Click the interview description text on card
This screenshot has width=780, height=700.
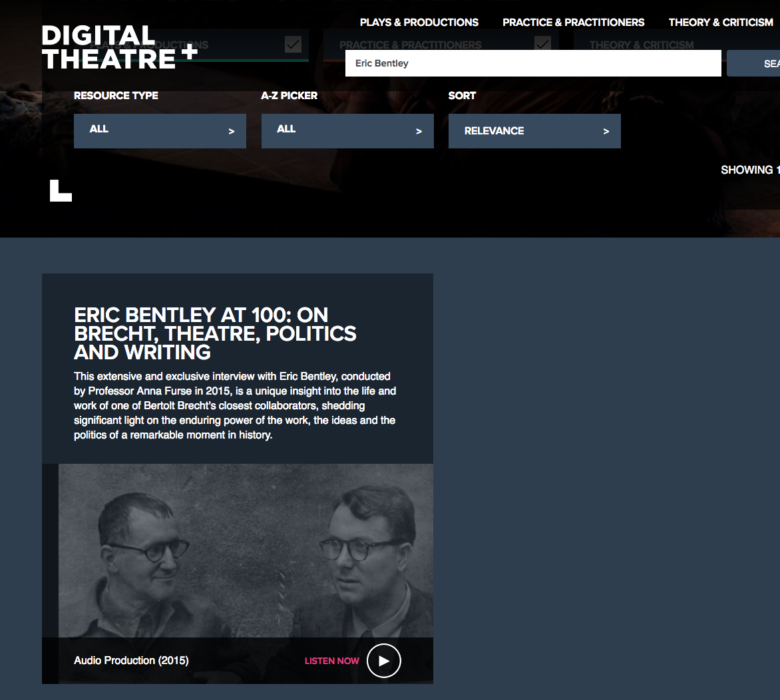[235, 405]
